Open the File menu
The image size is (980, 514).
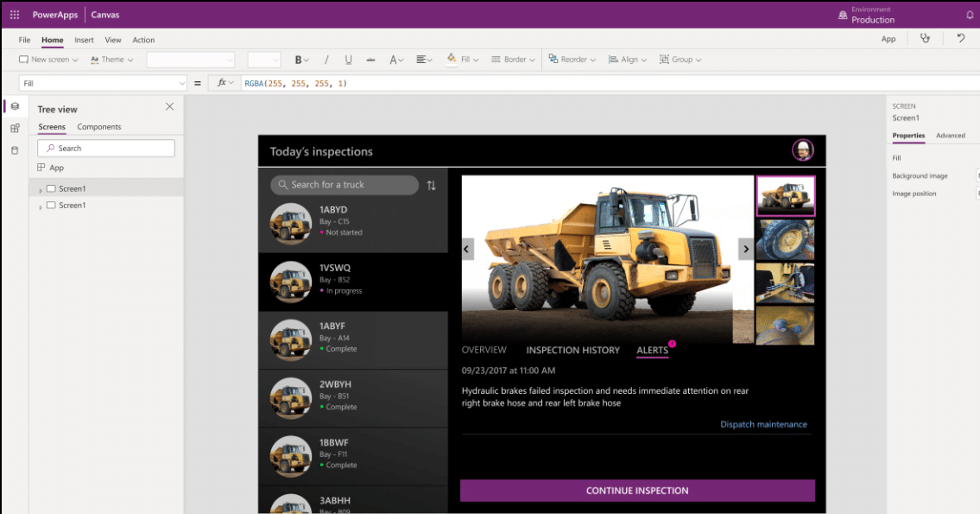pyautogui.click(x=24, y=40)
